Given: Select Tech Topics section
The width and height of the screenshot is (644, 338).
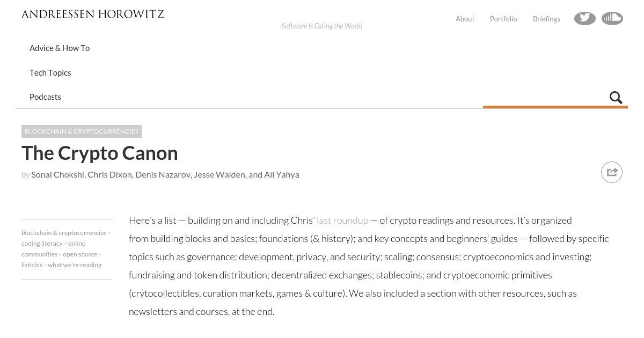Looking at the screenshot, I should tap(50, 72).
